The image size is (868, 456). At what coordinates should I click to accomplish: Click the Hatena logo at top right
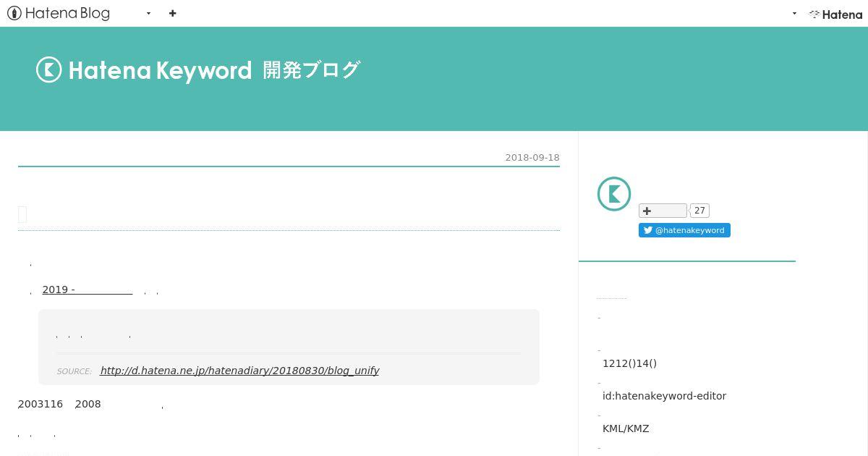pos(835,14)
